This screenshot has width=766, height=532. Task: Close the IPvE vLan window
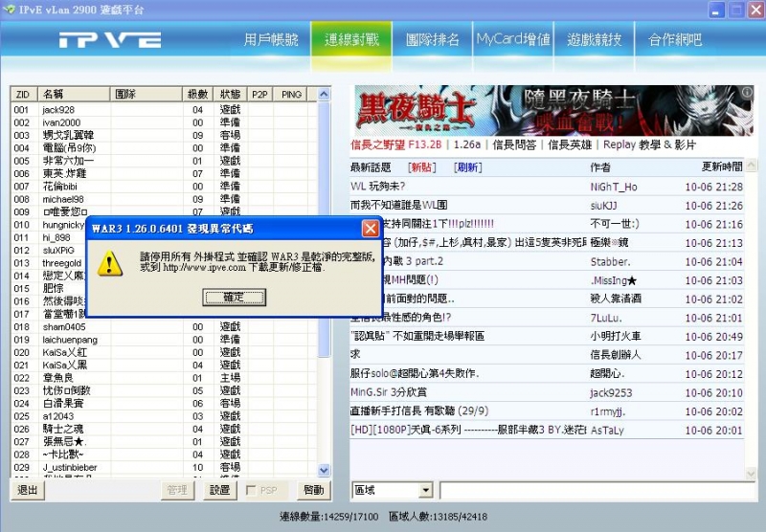755,10
